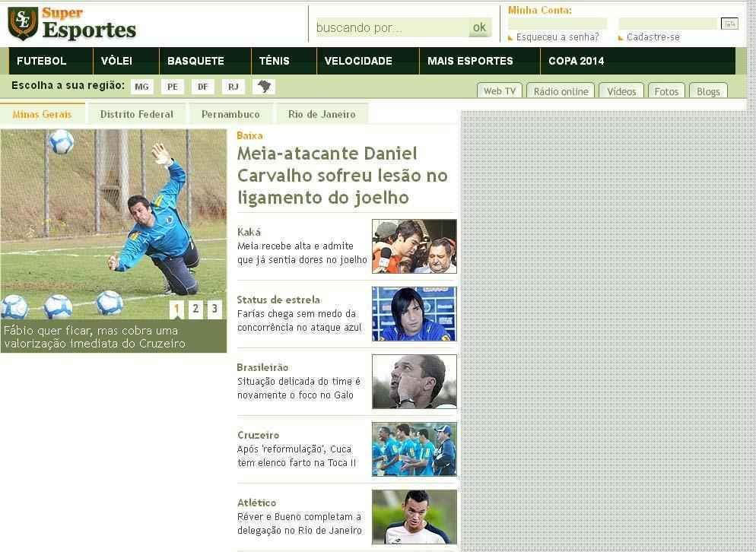Open the Blogs tab

(x=708, y=91)
